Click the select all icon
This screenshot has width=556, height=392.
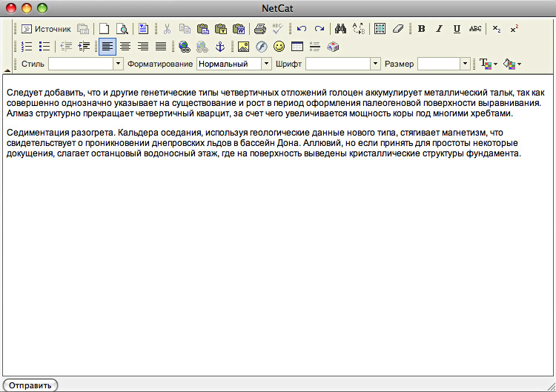click(x=380, y=29)
